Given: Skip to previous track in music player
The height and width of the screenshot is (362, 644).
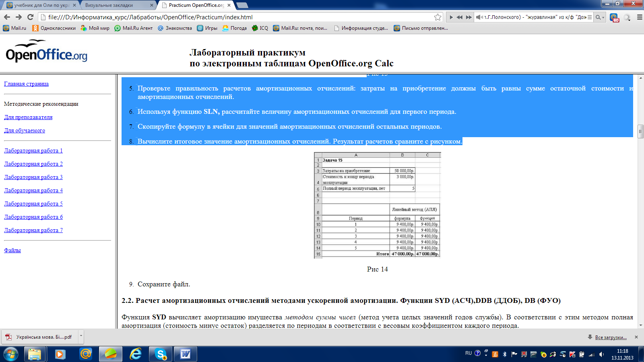Looking at the screenshot, I should [x=459, y=17].
